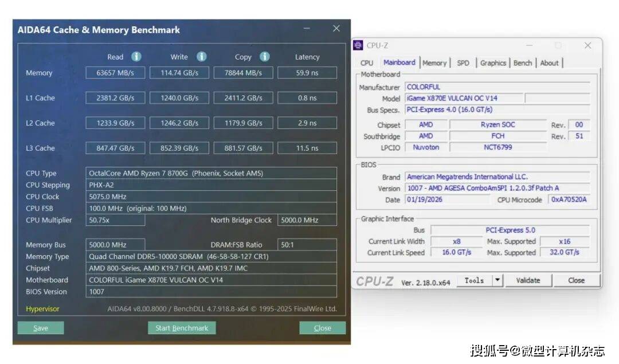Click the Read column info icon
Viewport: 619px width, 364px height.
coord(136,57)
